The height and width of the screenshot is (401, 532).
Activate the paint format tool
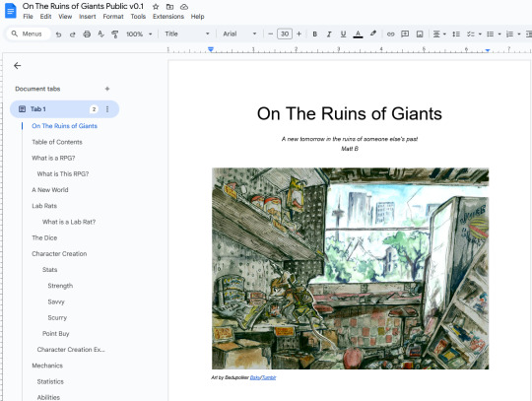tap(115, 33)
